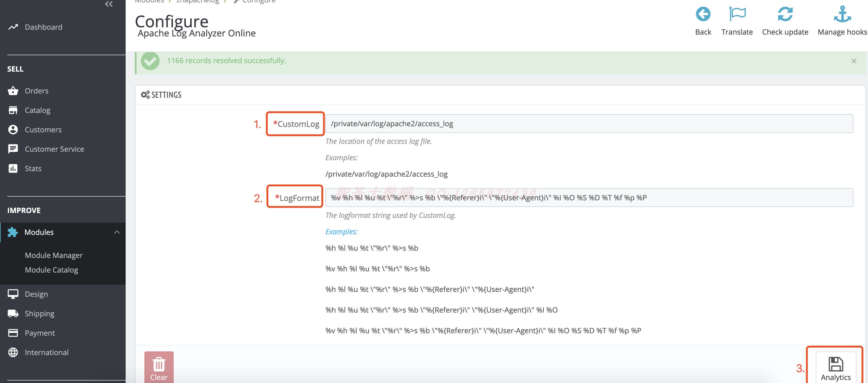Click the International globe icon

(x=13, y=352)
